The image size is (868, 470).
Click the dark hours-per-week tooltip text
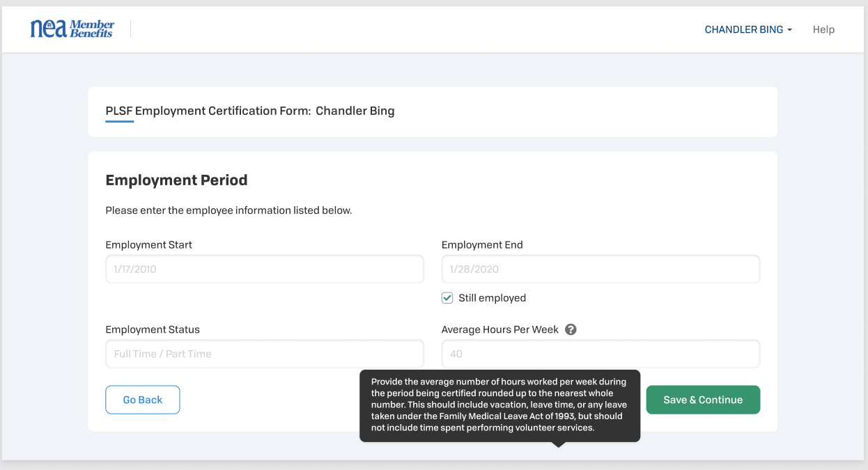(499, 405)
